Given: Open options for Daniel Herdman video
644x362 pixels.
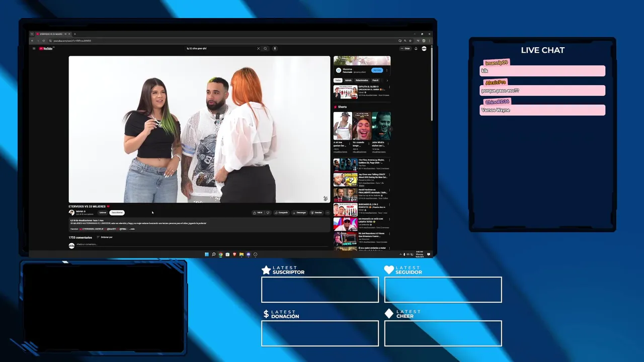Looking at the screenshot, I should click(389, 190).
